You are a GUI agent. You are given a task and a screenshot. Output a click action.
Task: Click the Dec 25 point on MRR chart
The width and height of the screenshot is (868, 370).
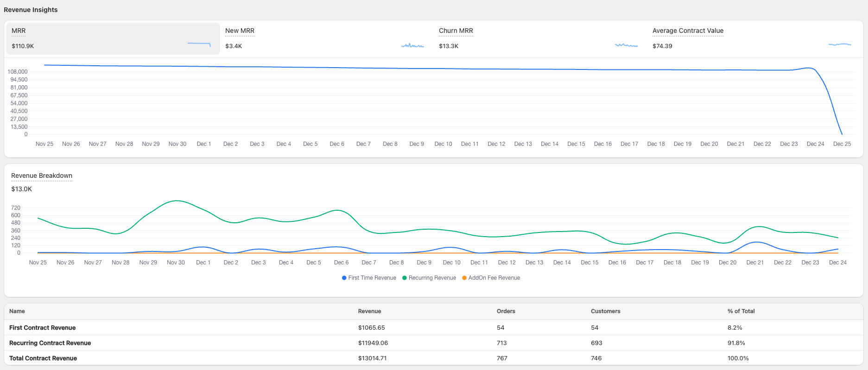[842, 134]
